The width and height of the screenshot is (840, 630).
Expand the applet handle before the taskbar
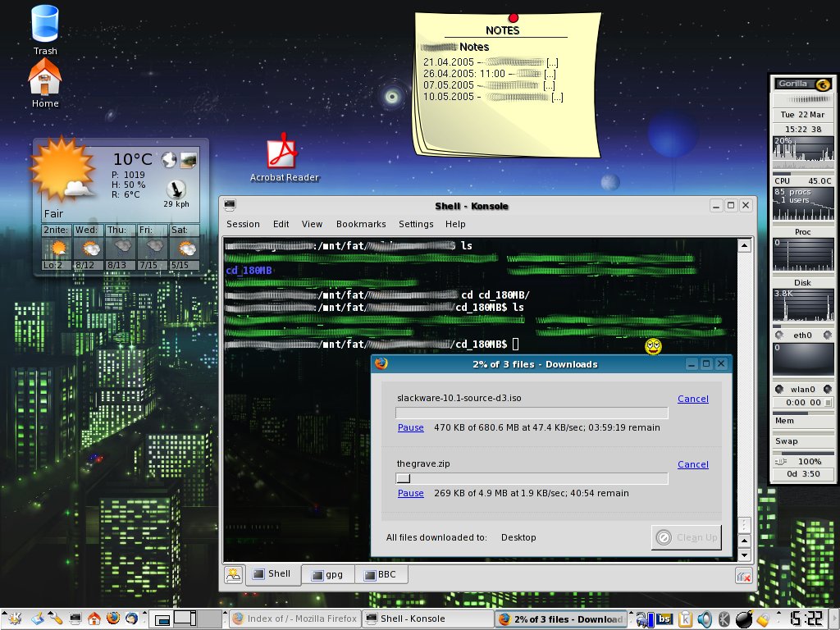coord(225,614)
